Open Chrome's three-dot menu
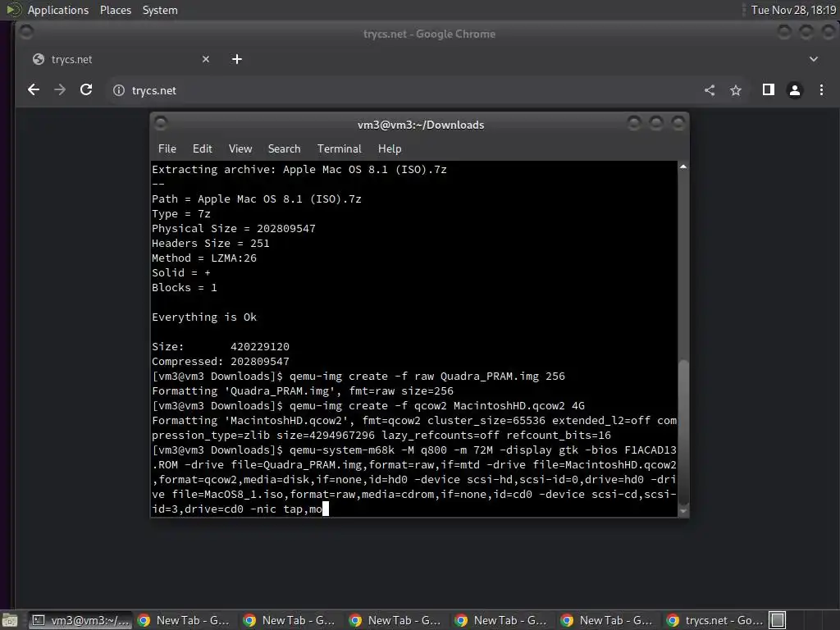840x630 pixels. tap(821, 90)
